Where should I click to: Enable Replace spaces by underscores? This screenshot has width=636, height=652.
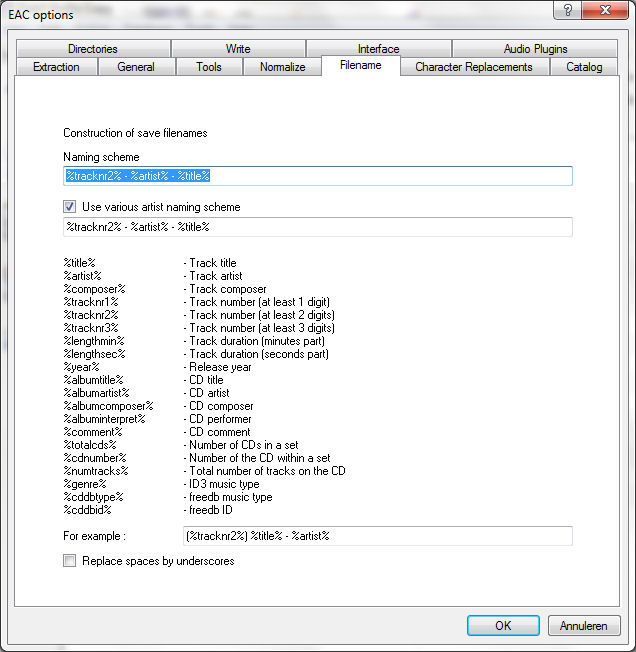pos(69,561)
